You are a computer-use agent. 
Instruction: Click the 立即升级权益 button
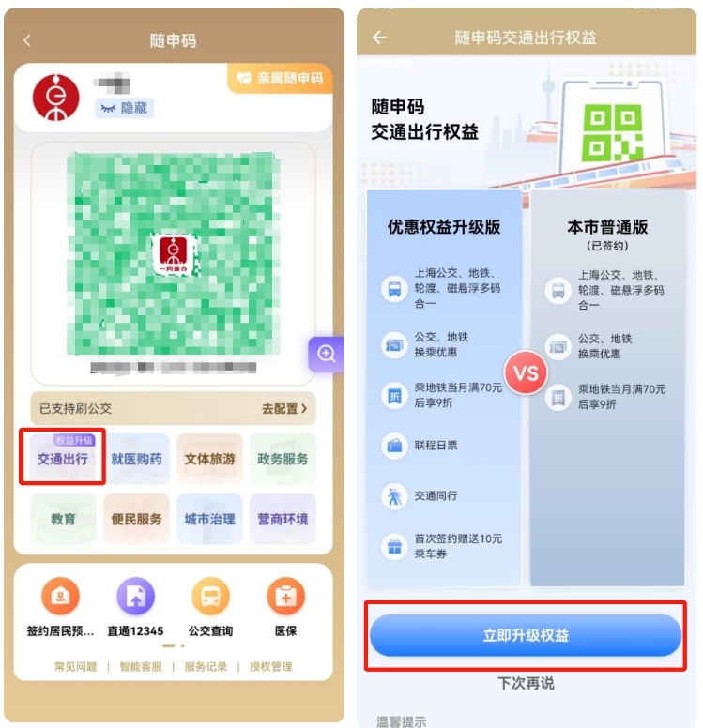(x=526, y=635)
